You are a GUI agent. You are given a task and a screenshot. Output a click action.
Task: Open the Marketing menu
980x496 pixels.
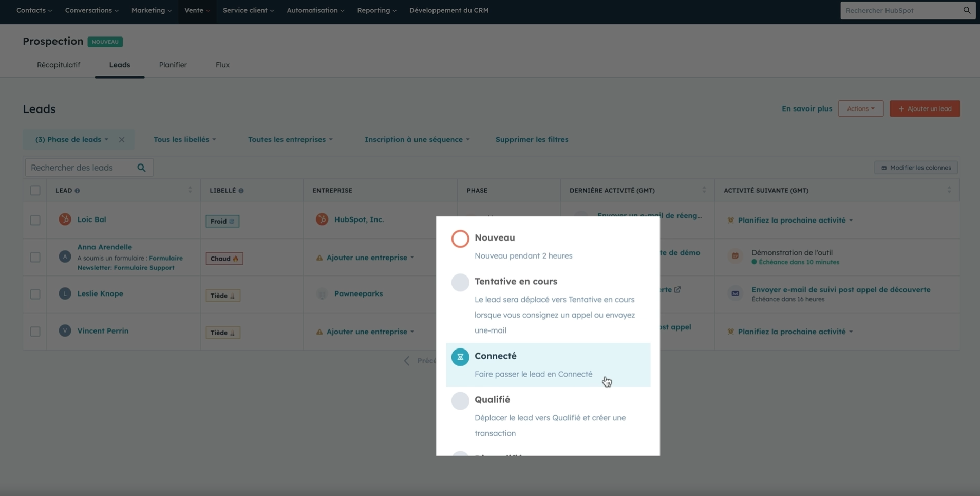pyautogui.click(x=151, y=10)
